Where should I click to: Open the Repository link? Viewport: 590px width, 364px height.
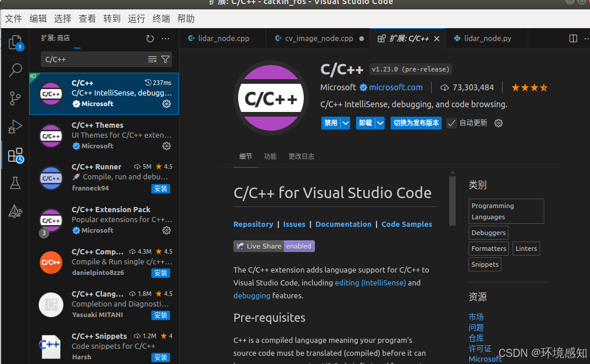[253, 224]
